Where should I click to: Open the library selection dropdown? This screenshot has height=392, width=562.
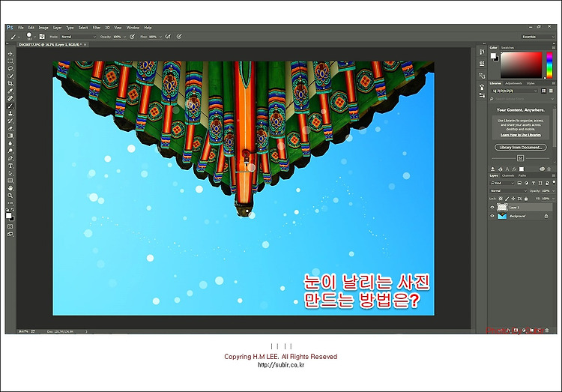[515, 91]
